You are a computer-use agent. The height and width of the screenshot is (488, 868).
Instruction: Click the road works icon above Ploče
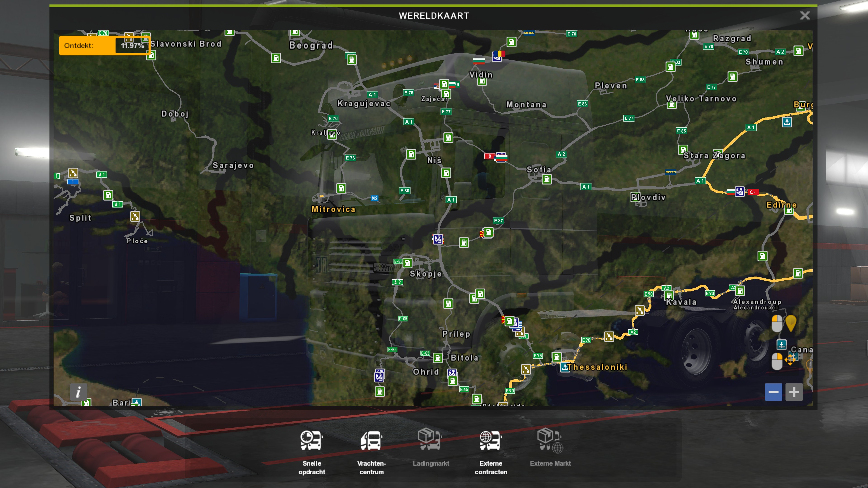tap(135, 216)
